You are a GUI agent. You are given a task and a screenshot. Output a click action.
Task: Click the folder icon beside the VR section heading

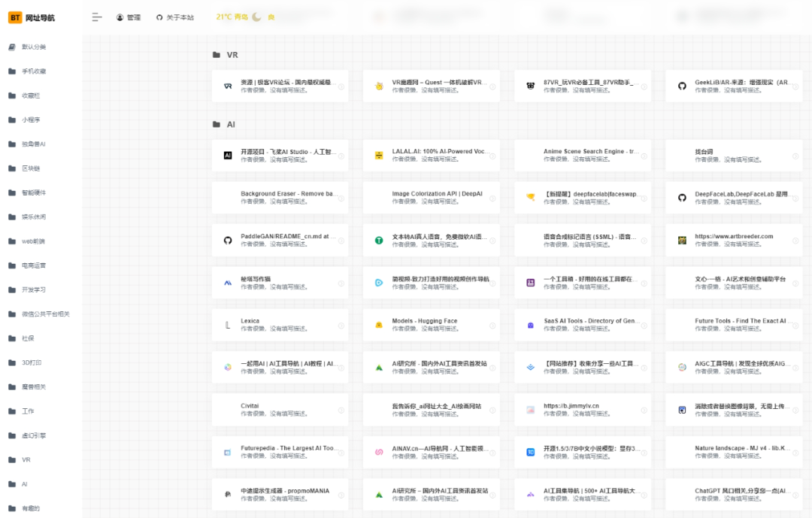pos(217,55)
